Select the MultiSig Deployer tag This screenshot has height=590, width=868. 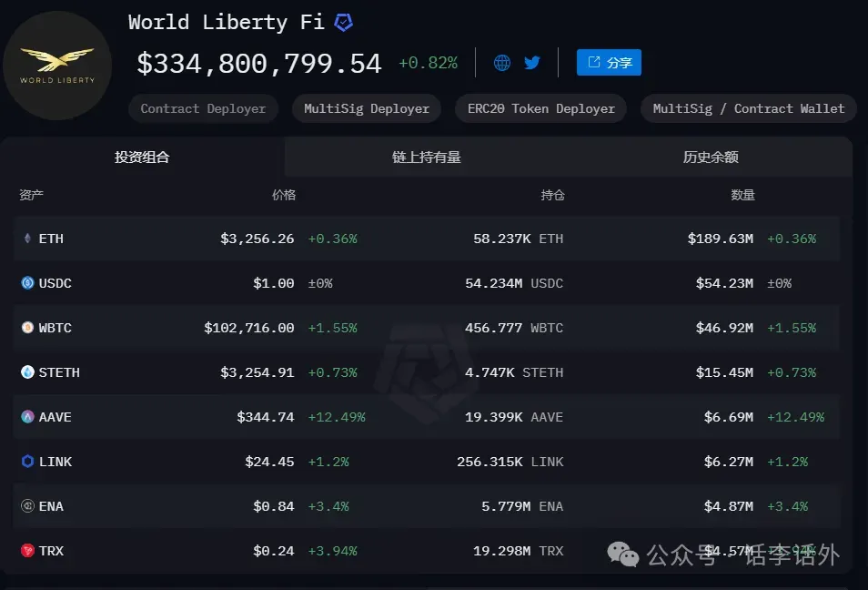[367, 108]
